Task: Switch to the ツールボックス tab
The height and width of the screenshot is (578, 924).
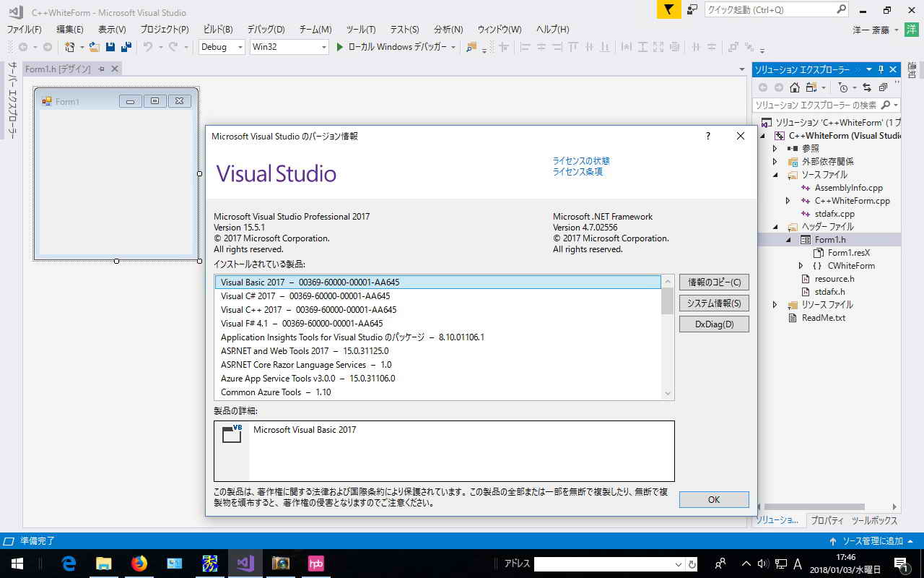Action: pyautogui.click(x=874, y=520)
